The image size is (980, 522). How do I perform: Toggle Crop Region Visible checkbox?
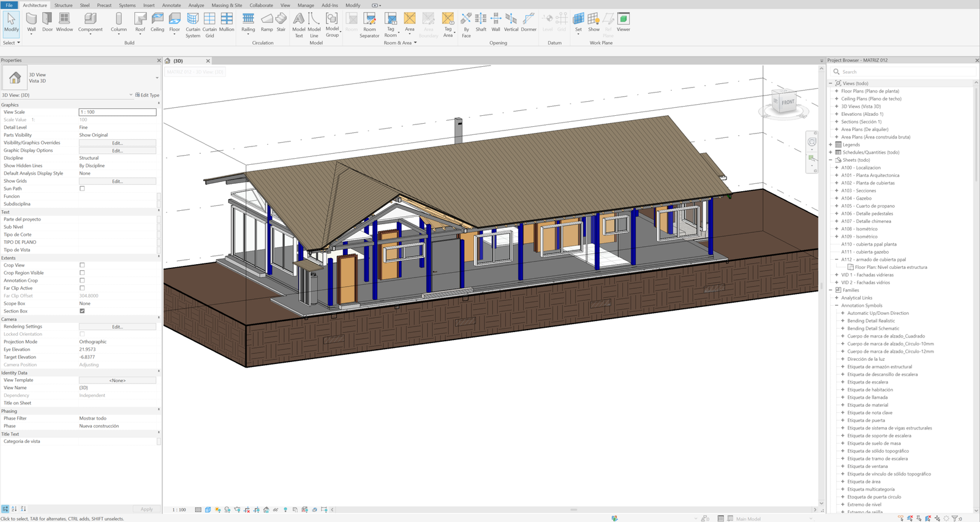pos(82,273)
